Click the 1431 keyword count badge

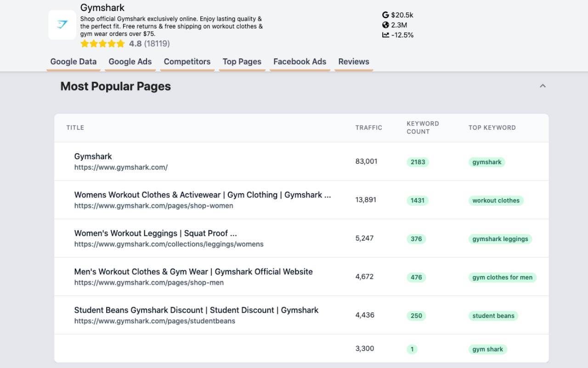point(418,201)
